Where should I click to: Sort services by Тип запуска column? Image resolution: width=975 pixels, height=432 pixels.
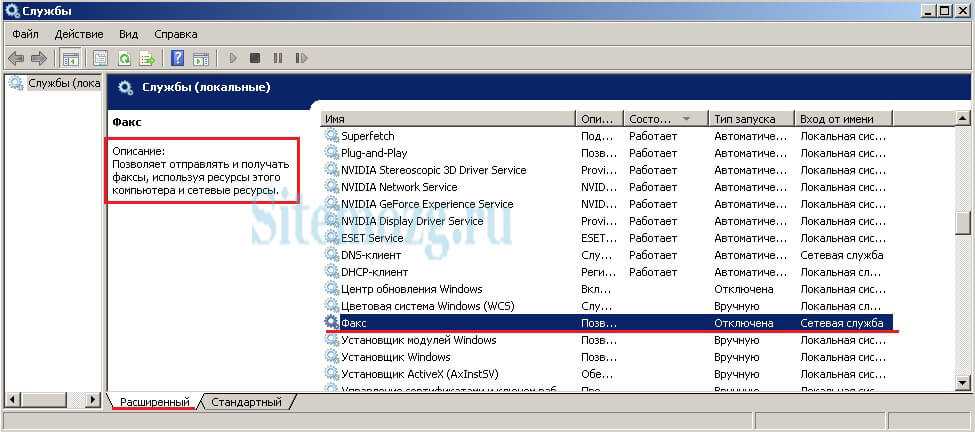[750, 118]
